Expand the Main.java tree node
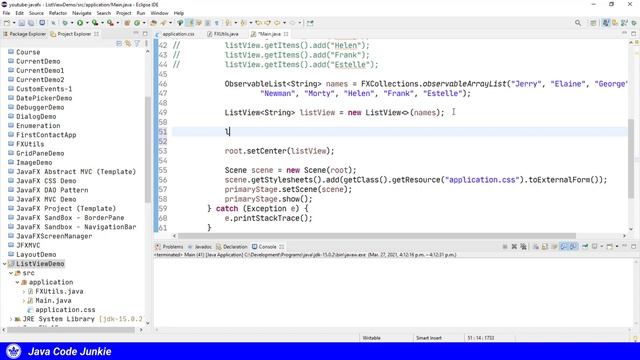Viewport: 640px width, 360px height. pos(24,301)
